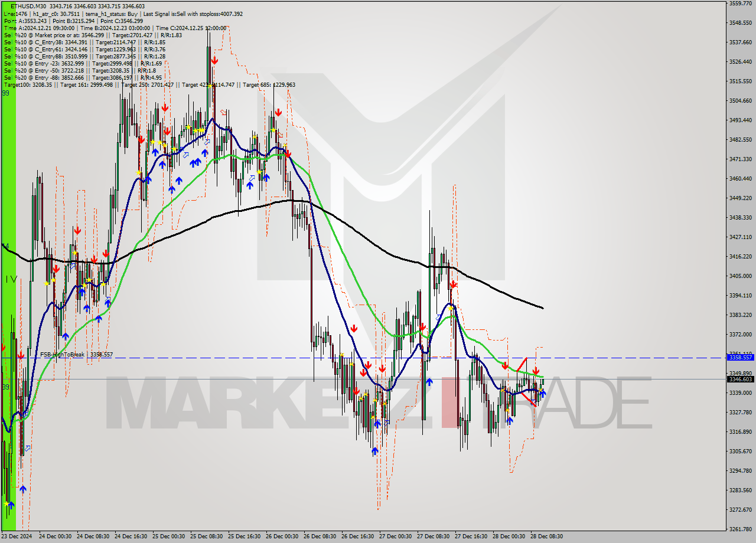Select the 'Sell %10 @ Entry -23: 3632.999' line
The height and width of the screenshot is (543, 756).
(83, 63)
